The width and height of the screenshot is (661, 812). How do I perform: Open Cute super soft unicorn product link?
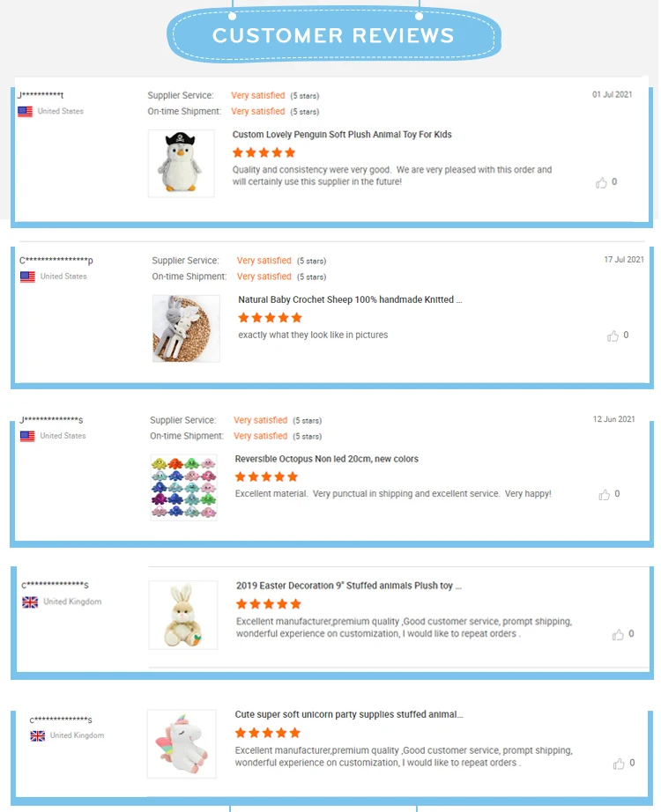coord(348,714)
